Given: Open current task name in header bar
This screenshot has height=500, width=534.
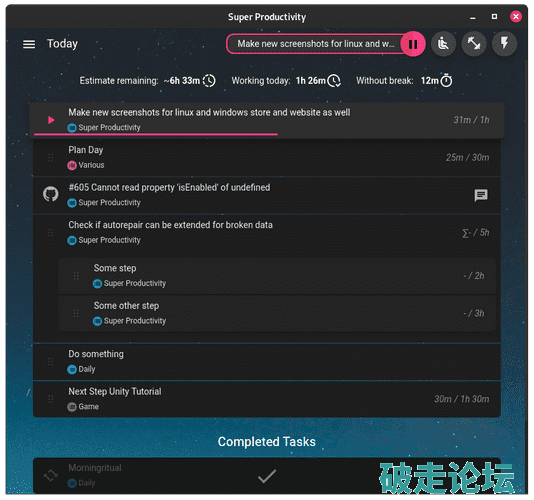Looking at the screenshot, I should coord(315,44).
